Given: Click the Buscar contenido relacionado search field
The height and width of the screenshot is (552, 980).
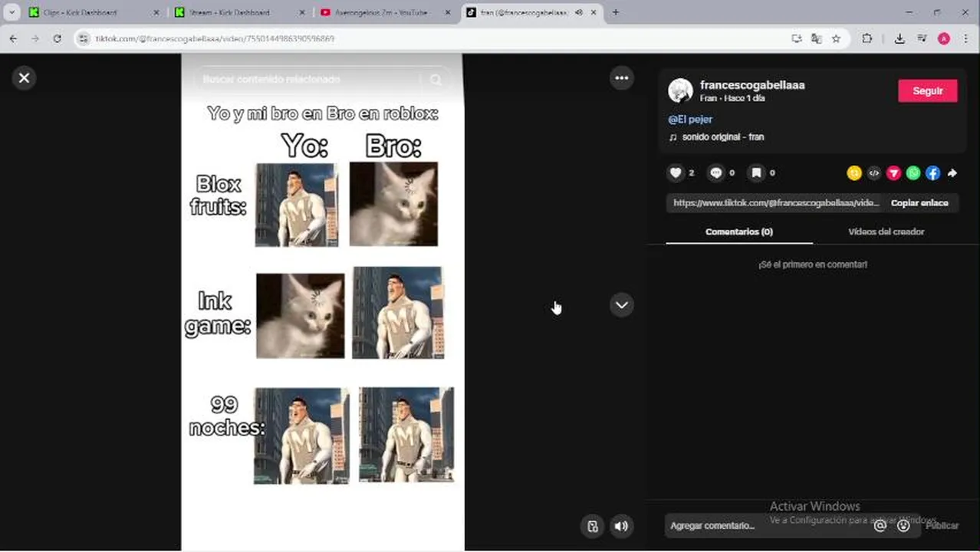Looking at the screenshot, I should pyautogui.click(x=307, y=80).
